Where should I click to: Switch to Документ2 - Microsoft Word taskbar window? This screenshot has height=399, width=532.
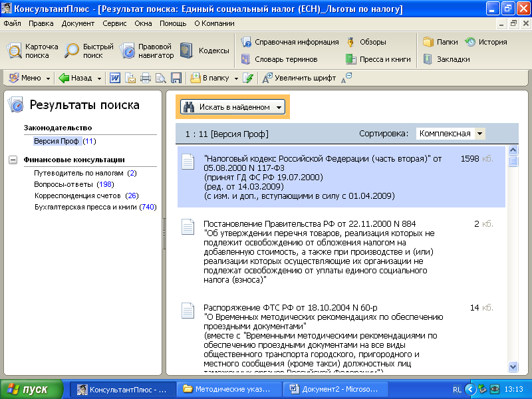[336, 390]
